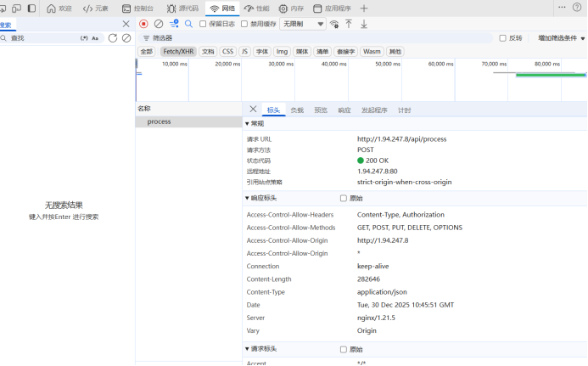This screenshot has height=366, width=588.
Task: Check 原始 under 请求标头
Action: (343, 350)
